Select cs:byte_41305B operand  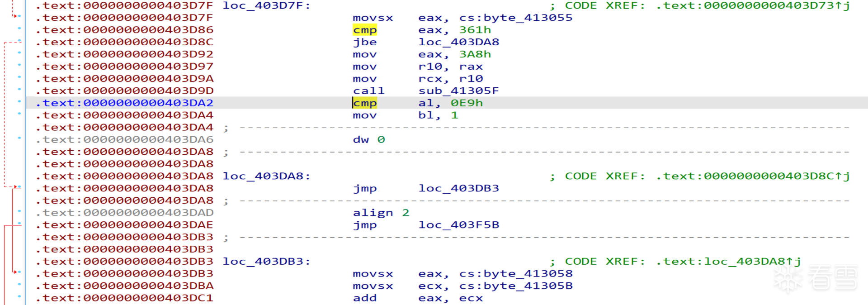(516, 286)
